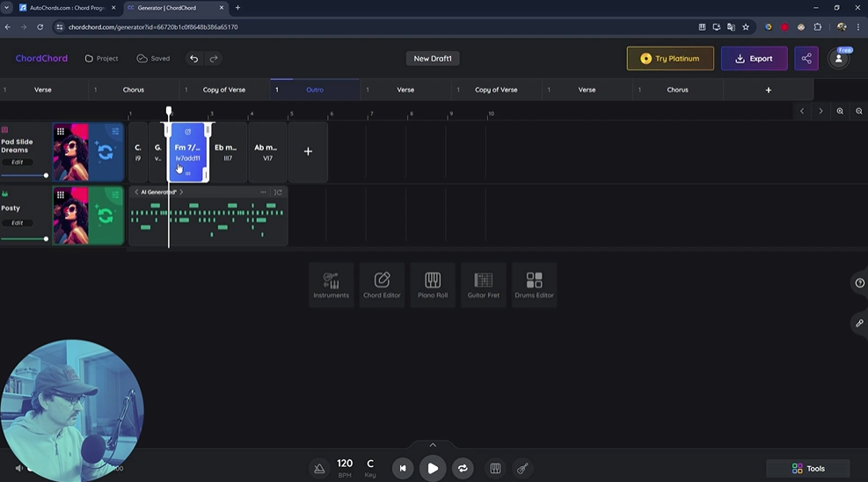Toggle the metronome
Screen dimensions: 868x482
point(319,469)
